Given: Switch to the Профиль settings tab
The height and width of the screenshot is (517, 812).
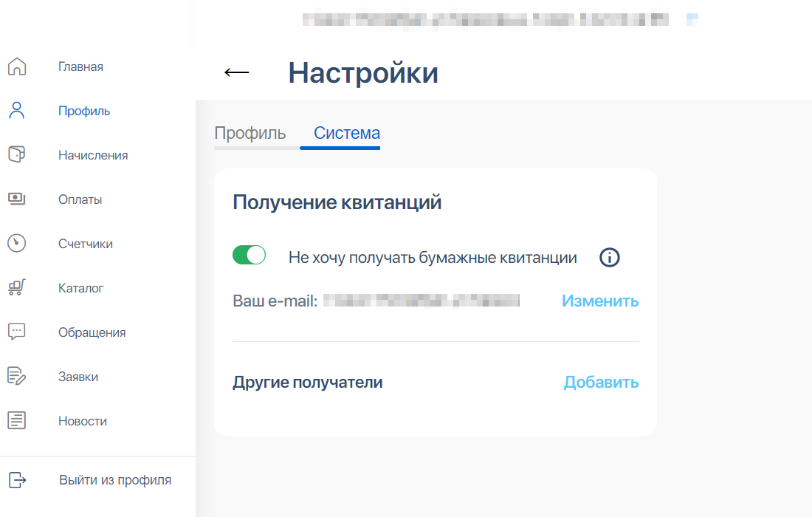Looking at the screenshot, I should pos(250,134).
